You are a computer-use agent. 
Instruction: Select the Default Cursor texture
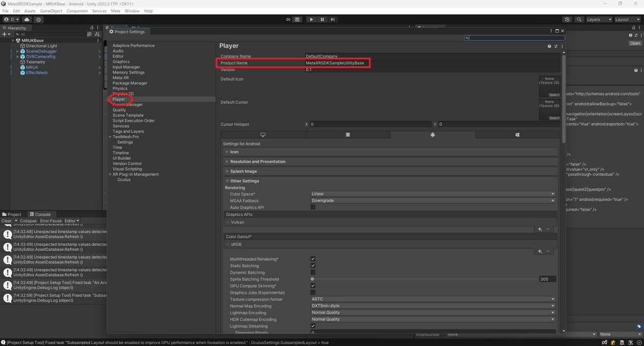549,109
